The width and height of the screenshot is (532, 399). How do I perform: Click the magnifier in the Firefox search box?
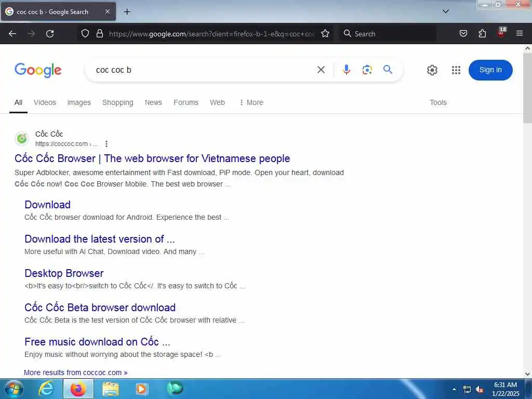point(347,33)
